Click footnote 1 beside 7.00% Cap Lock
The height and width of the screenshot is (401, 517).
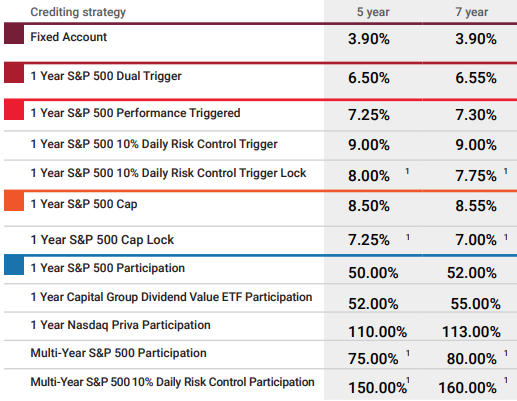pos(506,237)
